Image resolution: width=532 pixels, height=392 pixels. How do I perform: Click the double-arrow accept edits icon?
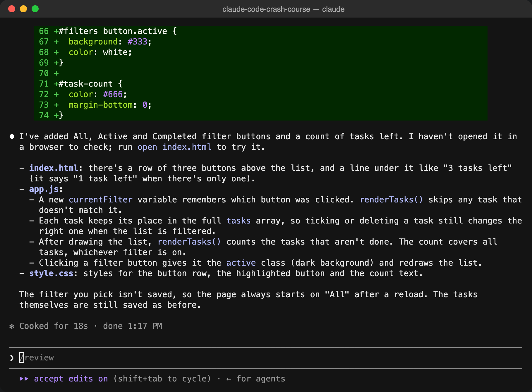click(24, 379)
